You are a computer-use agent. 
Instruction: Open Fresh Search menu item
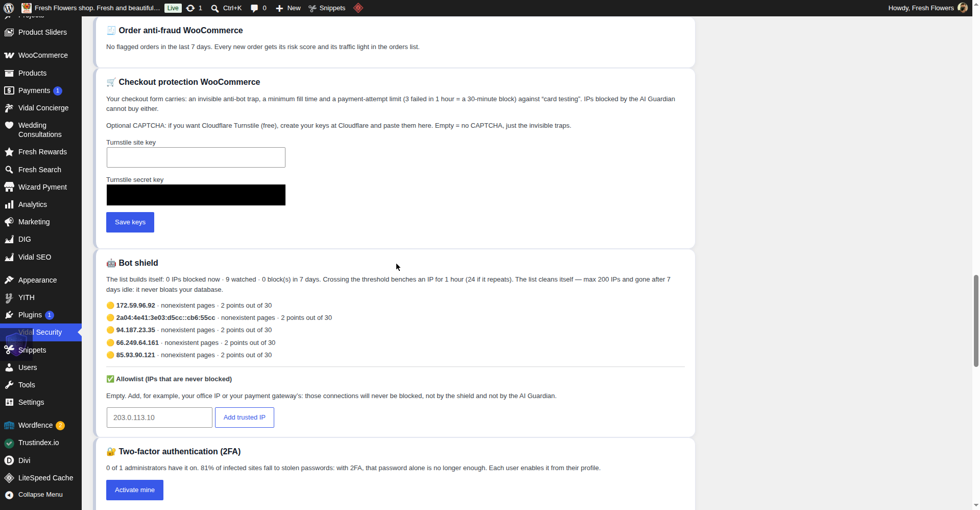tap(41, 170)
